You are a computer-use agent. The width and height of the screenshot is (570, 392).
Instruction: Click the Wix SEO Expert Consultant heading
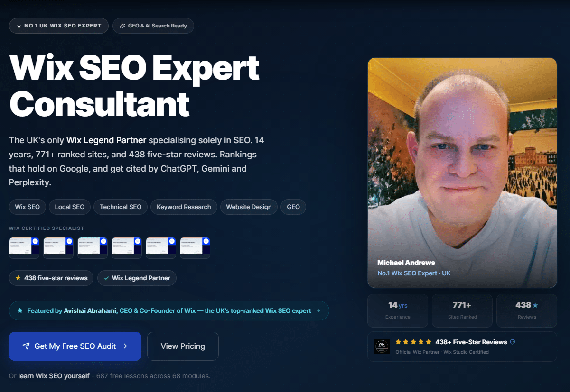[134, 86]
